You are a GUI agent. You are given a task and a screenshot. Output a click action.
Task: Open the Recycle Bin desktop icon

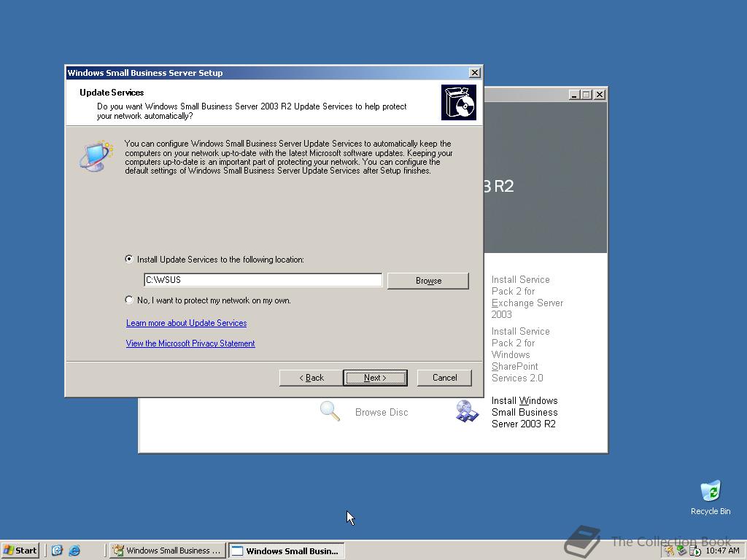pos(711,497)
